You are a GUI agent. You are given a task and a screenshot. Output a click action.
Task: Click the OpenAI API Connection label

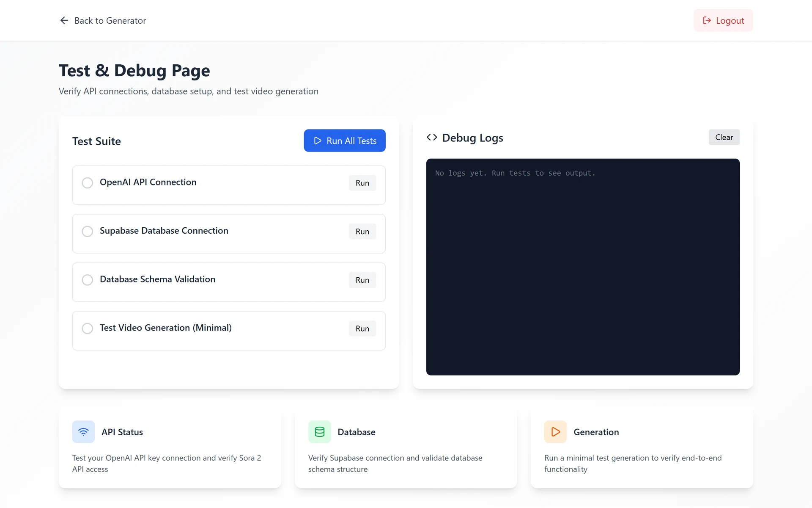click(148, 182)
